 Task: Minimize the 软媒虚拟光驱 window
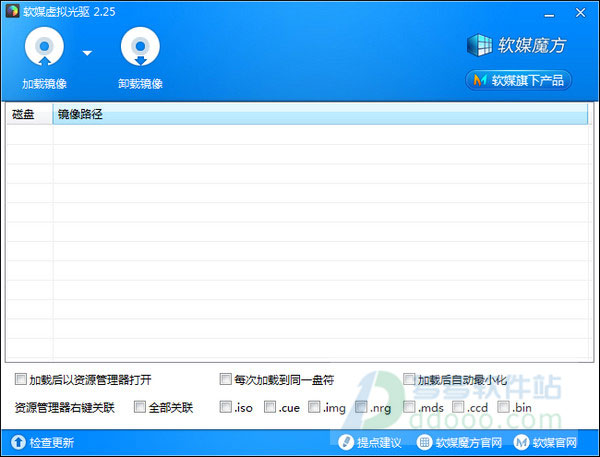point(549,15)
